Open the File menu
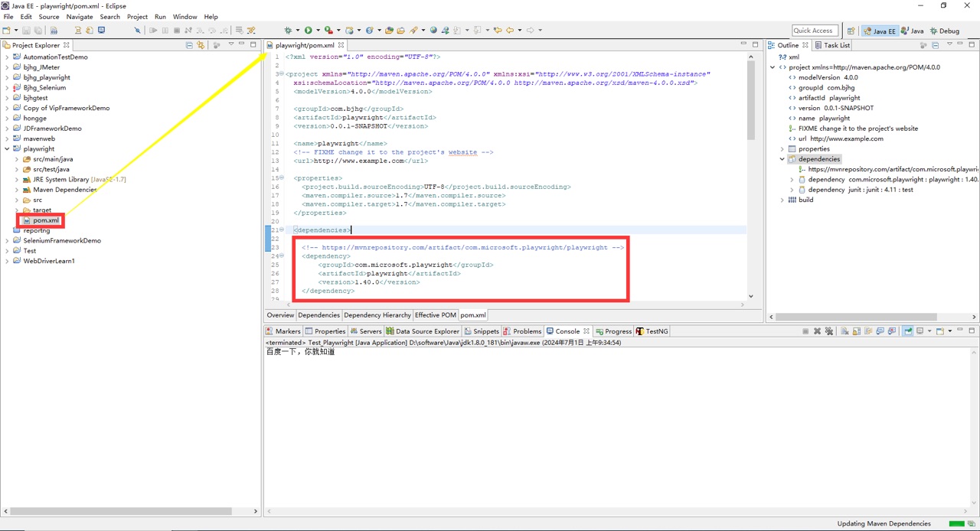Viewport: 980px width, 531px height. coord(8,16)
